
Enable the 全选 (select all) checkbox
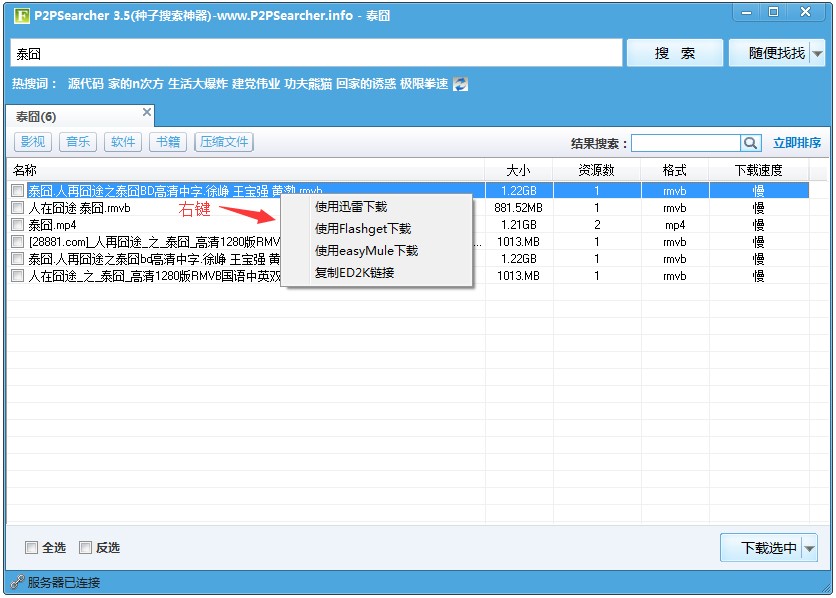tap(32, 547)
